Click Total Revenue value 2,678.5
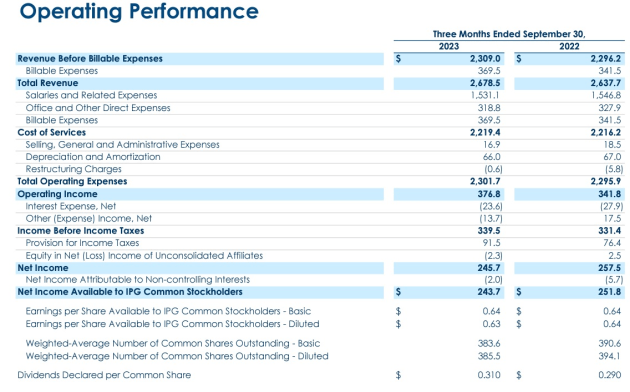630x392 pixels. [x=485, y=83]
